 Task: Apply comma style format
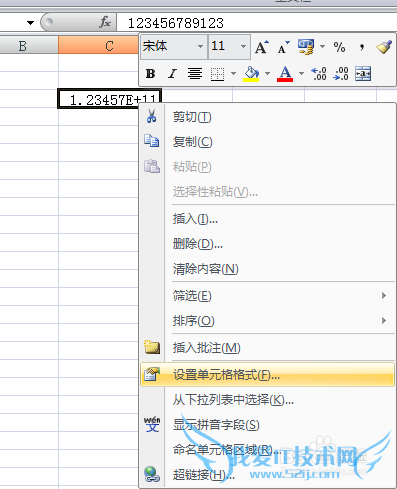[x=362, y=47]
